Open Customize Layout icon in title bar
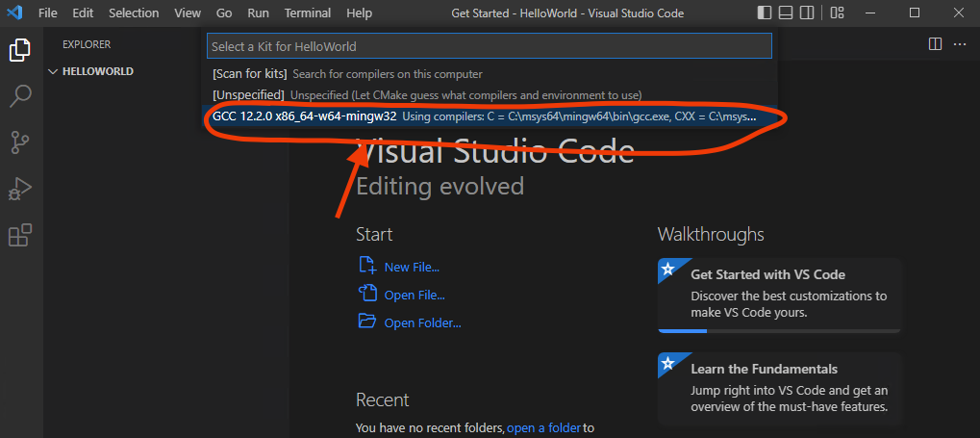 837,13
